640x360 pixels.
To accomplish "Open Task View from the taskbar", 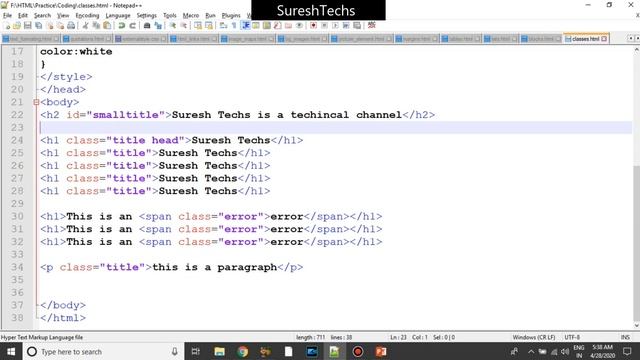I will (196, 351).
